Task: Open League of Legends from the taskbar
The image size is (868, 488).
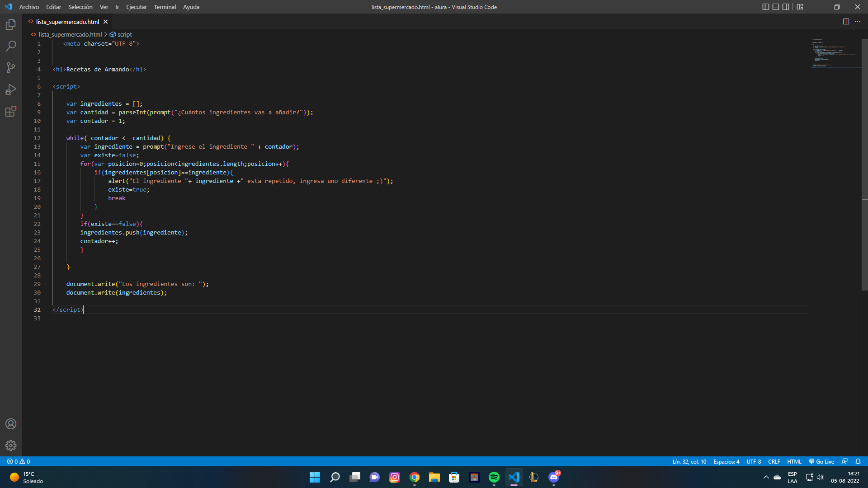Action: 534,477
